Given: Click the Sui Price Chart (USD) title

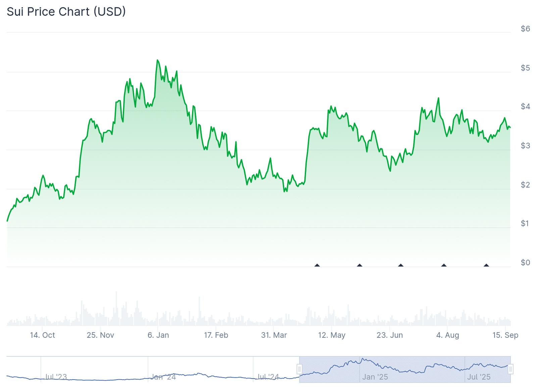Looking at the screenshot, I should click(x=66, y=12).
